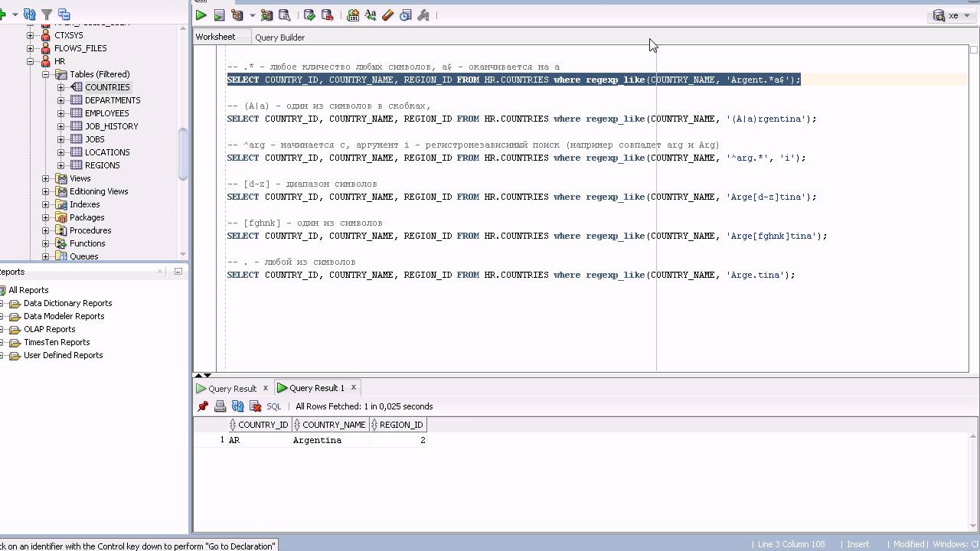
Task: Pin the query result with the pushpin icon
Action: (x=203, y=406)
